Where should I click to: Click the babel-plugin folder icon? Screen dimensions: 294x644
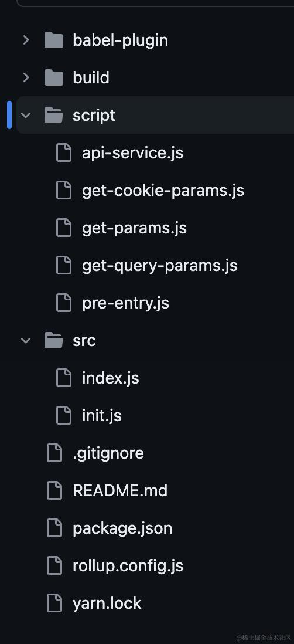54,40
